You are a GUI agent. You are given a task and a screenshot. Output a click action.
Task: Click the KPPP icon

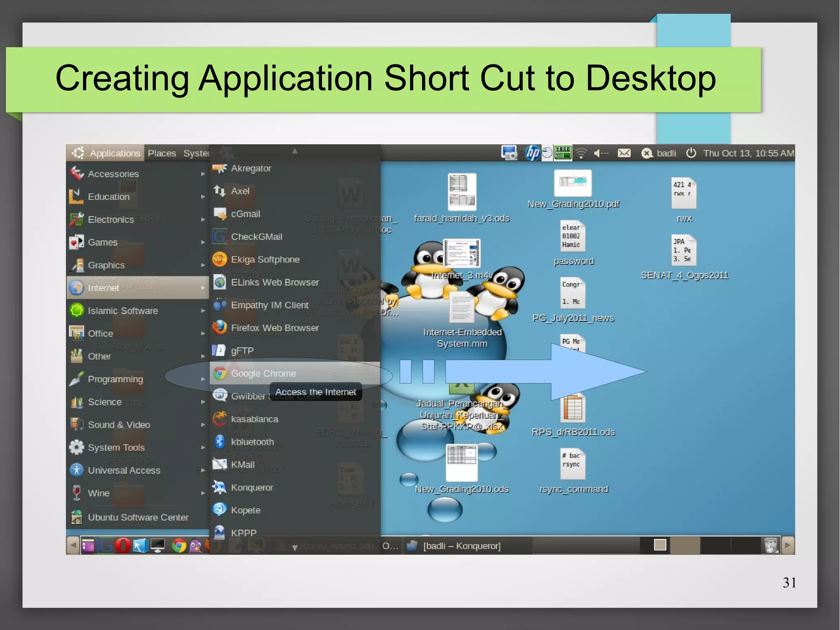pyautogui.click(x=219, y=533)
